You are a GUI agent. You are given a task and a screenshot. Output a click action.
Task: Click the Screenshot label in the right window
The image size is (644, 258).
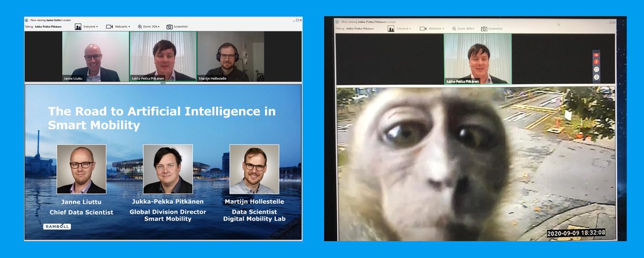(495, 29)
